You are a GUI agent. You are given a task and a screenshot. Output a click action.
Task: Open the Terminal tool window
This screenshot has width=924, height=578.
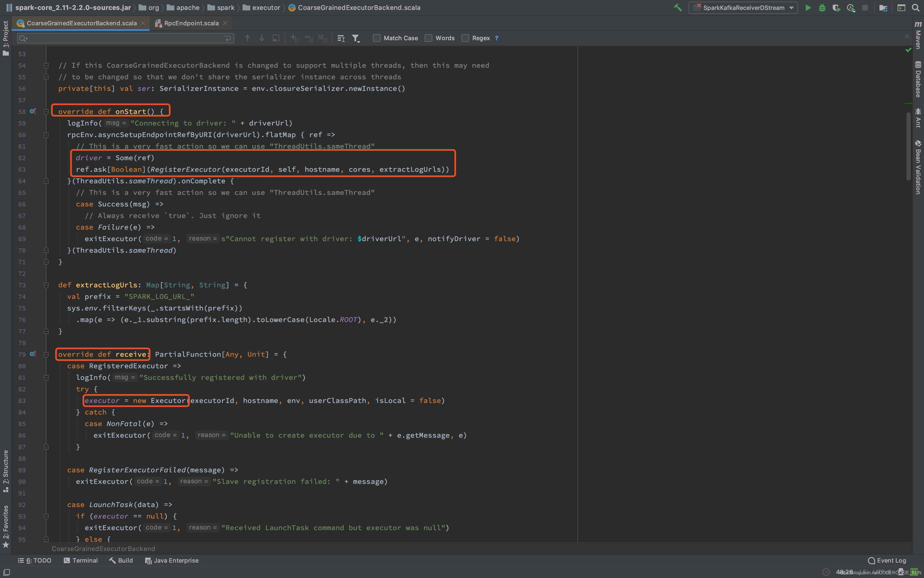point(81,560)
